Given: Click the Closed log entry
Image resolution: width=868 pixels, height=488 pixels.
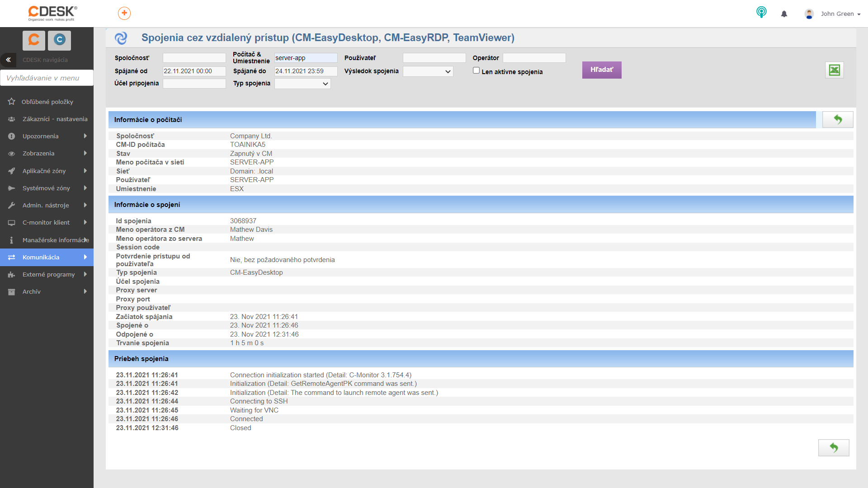Looking at the screenshot, I should [241, 428].
